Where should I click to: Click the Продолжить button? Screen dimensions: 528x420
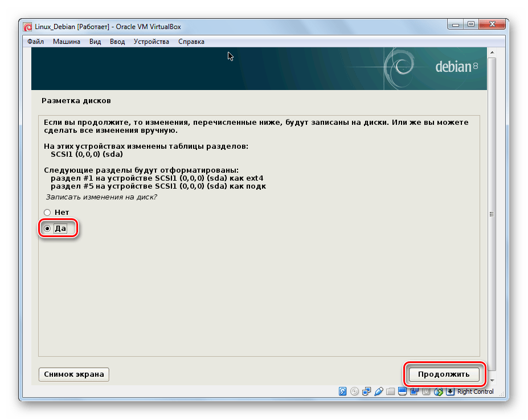(x=444, y=374)
